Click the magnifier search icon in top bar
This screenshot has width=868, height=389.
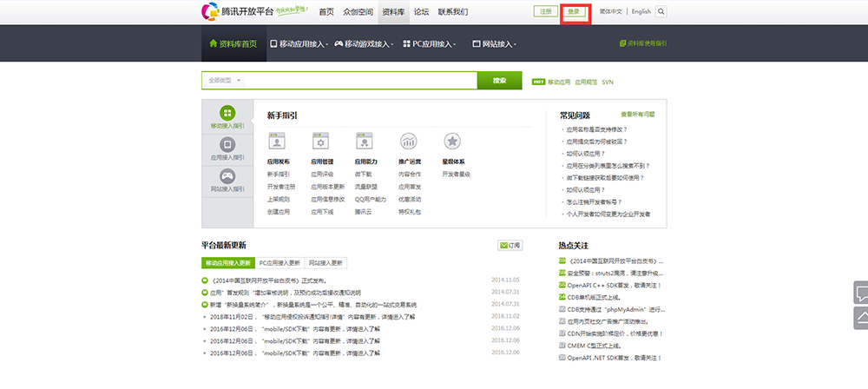pos(661,12)
